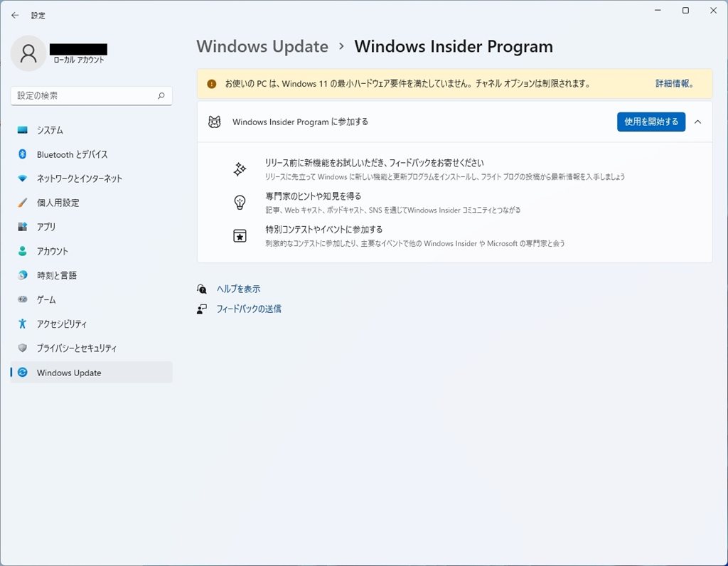The image size is (728, 566).
Task: Click the search magnifier icon
Action: coord(161,96)
